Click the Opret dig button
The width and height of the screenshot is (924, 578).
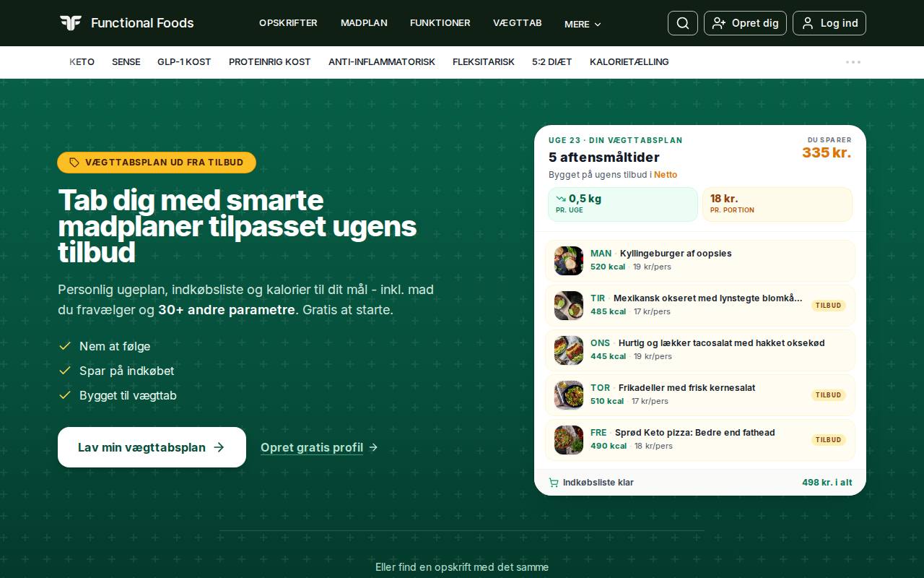(745, 23)
